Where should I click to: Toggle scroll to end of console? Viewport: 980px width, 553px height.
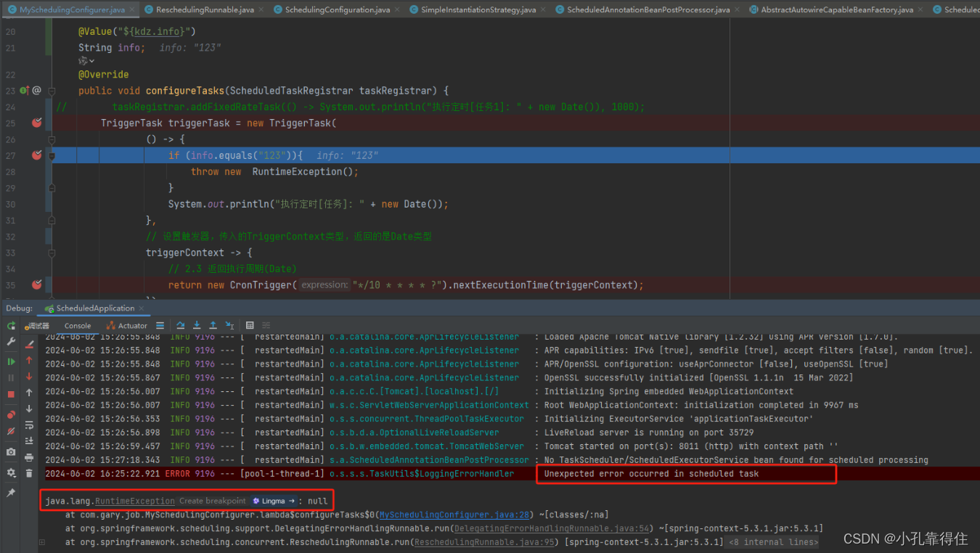click(29, 441)
